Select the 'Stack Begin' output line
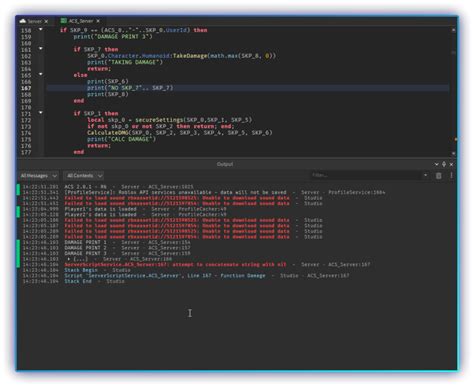474x387 pixels. tap(97, 270)
